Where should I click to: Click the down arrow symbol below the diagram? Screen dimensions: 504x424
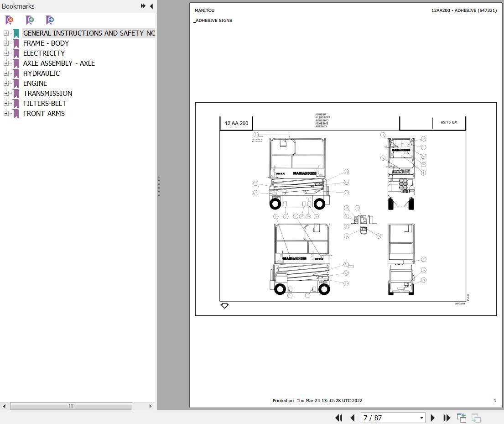[224, 306]
